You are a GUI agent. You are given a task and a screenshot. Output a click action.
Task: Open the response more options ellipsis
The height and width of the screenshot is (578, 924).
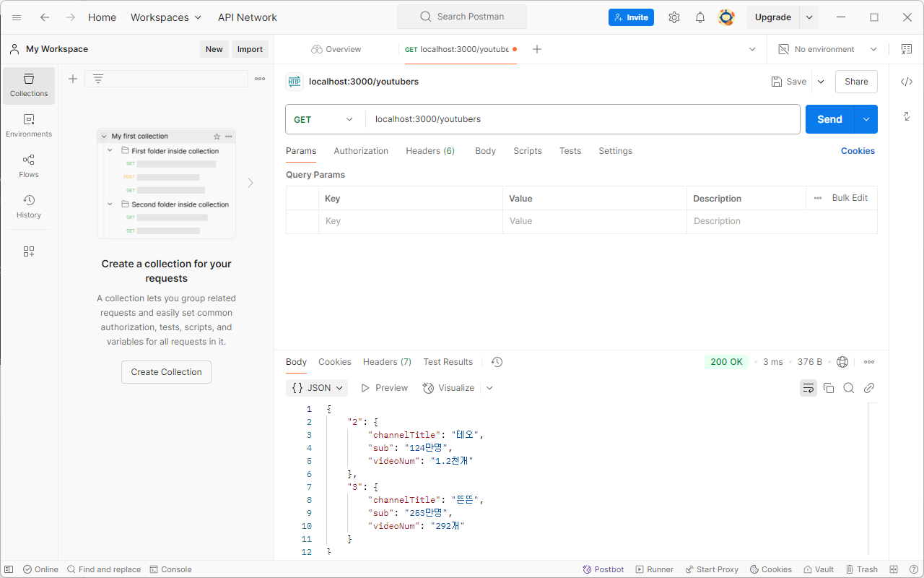[x=869, y=362]
